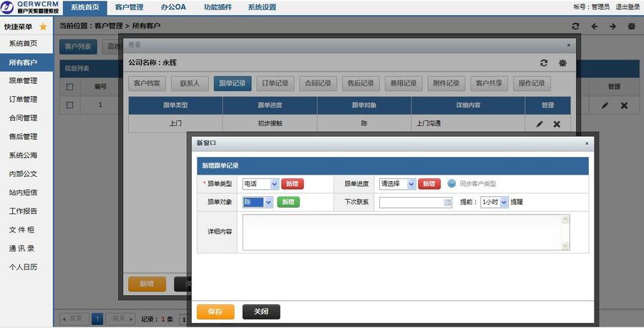This screenshot has height=328, width=644.
Task: Open the 跟单对象 dropdown showing 陈
Action: pos(258,202)
